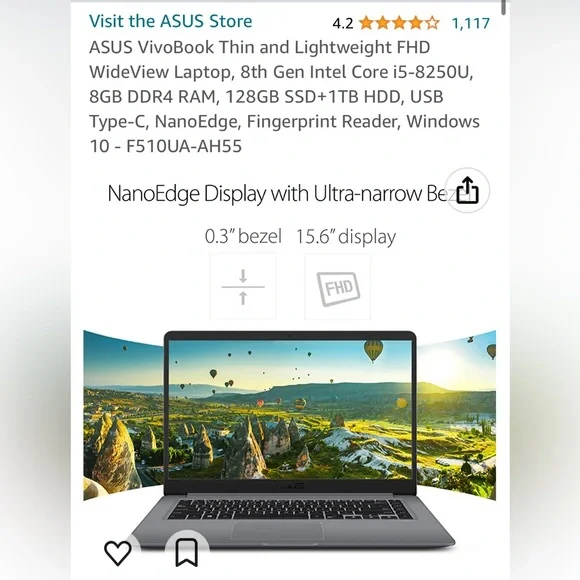Click the left panoramic landscape panel

tap(124, 414)
